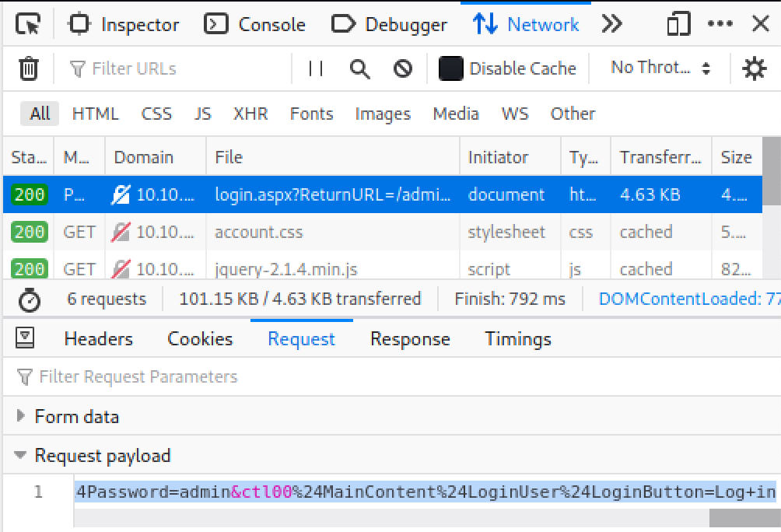
Task: Click the request payload text line
Action: tap(426, 492)
